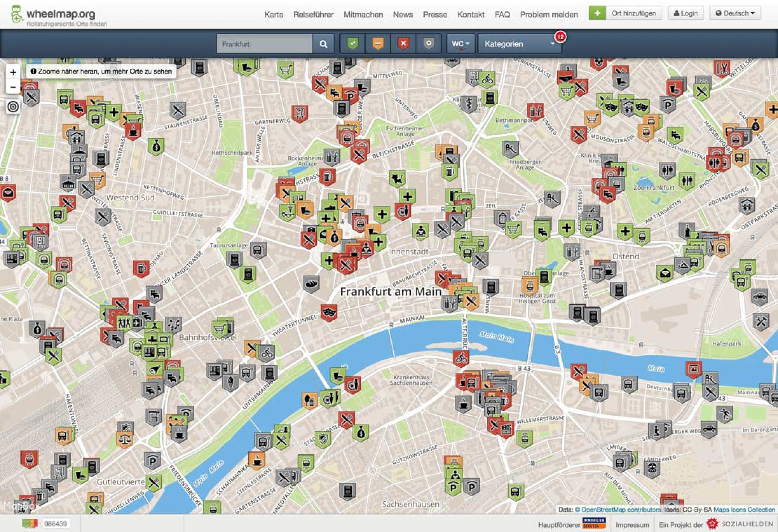Click the Sozialhelden logo
This screenshot has height=532, width=778.
coord(740,524)
